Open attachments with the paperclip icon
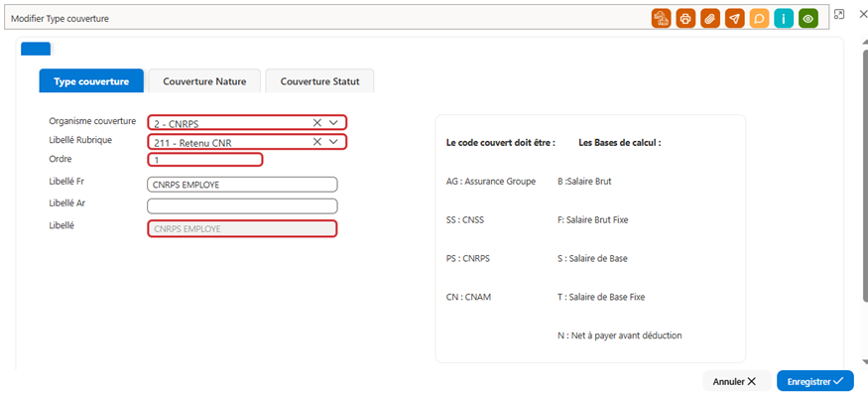The width and height of the screenshot is (868, 394). pyautogui.click(x=709, y=18)
